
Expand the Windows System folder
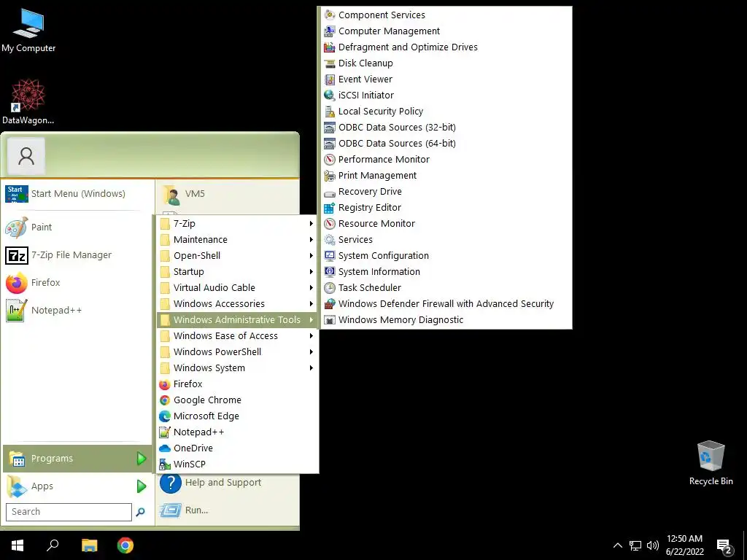click(x=237, y=368)
